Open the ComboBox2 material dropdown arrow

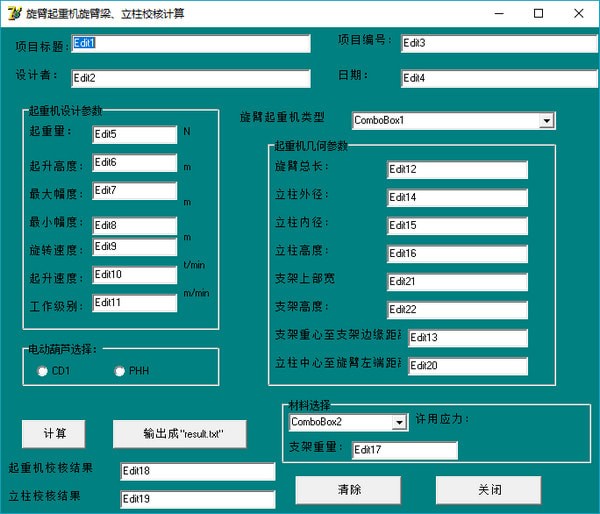[x=399, y=423]
